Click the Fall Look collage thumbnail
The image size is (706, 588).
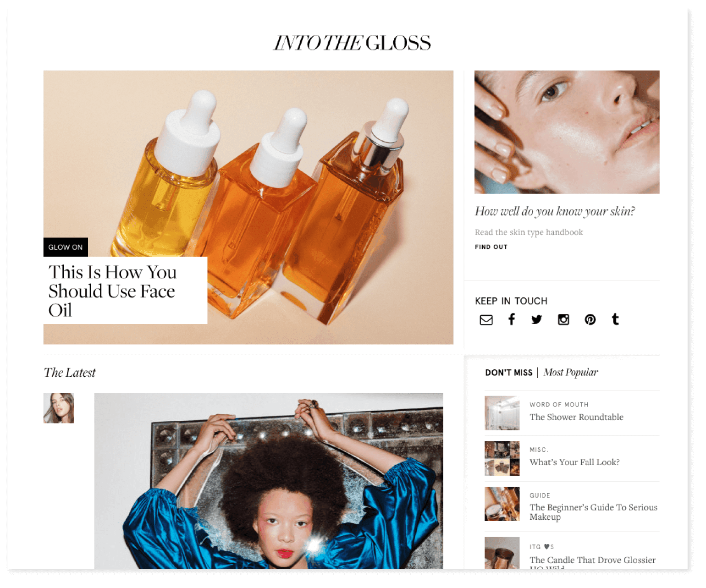point(502,458)
